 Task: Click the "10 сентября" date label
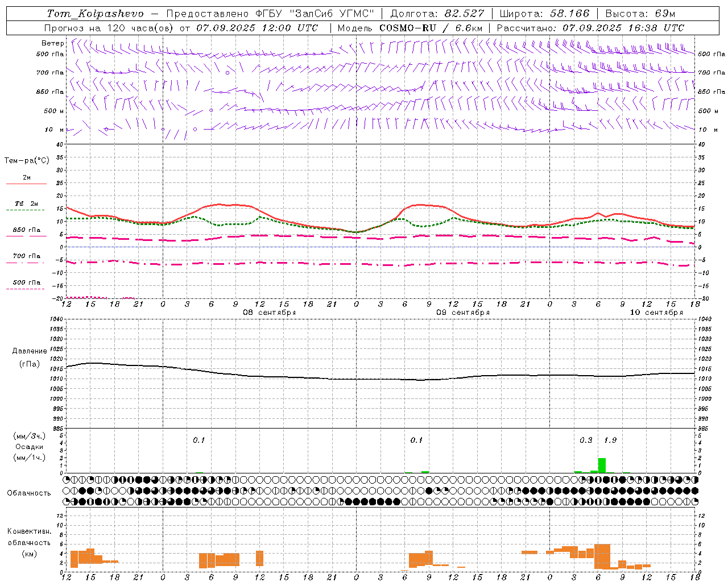coord(656,313)
